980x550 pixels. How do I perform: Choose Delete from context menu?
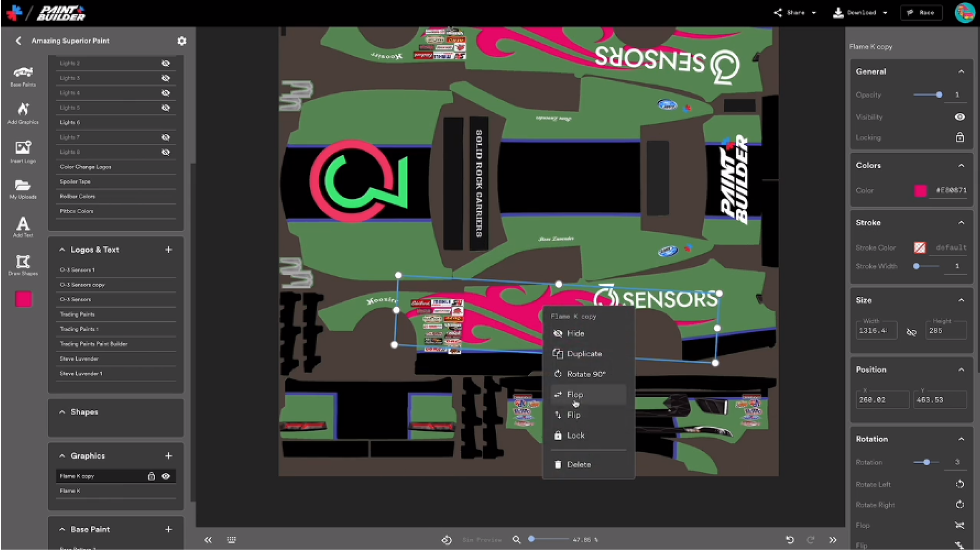578,464
